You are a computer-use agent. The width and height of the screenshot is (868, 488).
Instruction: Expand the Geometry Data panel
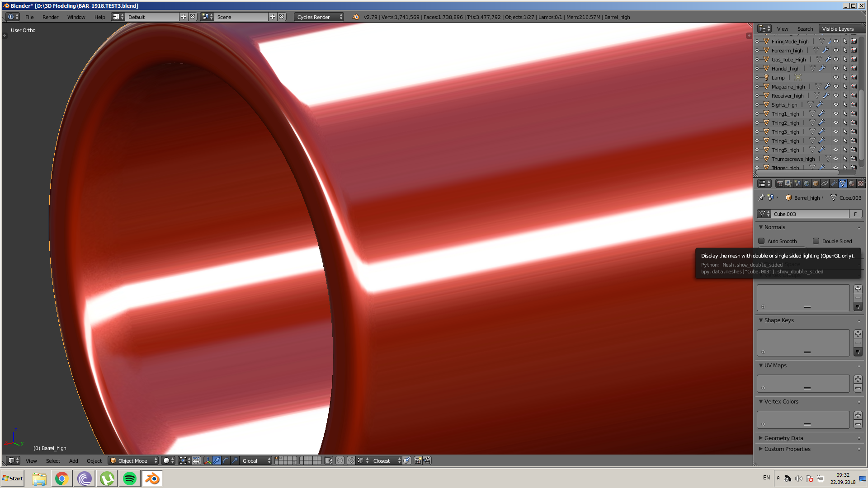click(x=783, y=438)
